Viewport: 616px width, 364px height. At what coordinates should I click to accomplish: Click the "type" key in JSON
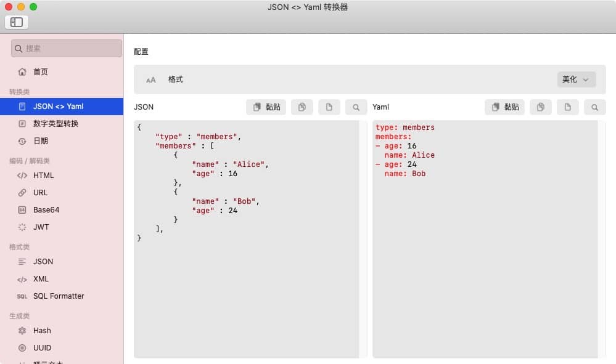[169, 137]
